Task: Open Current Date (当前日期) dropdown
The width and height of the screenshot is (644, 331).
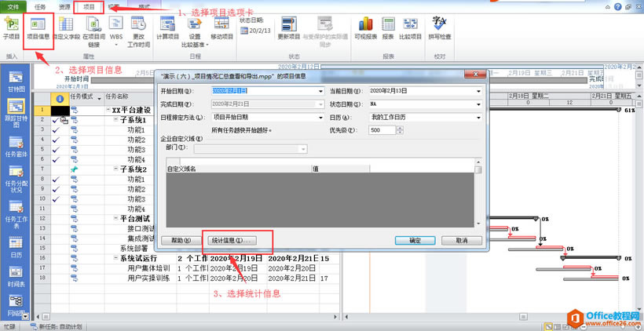Action: coord(478,91)
